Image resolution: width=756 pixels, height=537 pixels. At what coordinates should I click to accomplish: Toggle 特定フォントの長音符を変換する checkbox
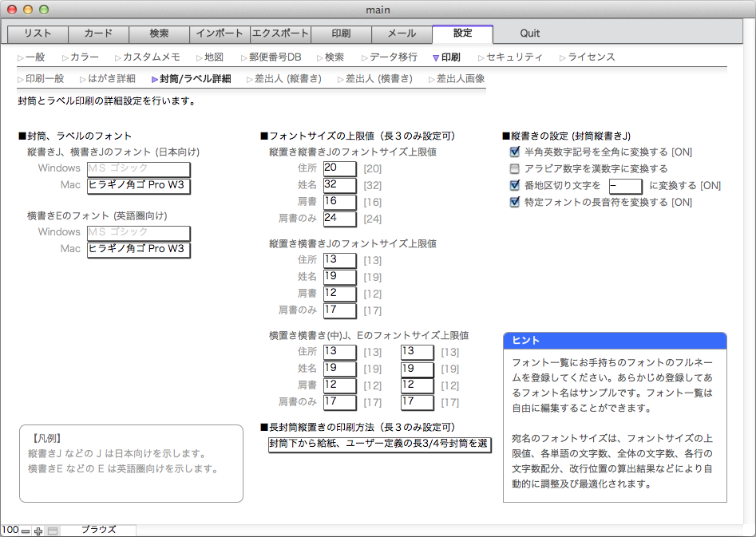coord(515,202)
